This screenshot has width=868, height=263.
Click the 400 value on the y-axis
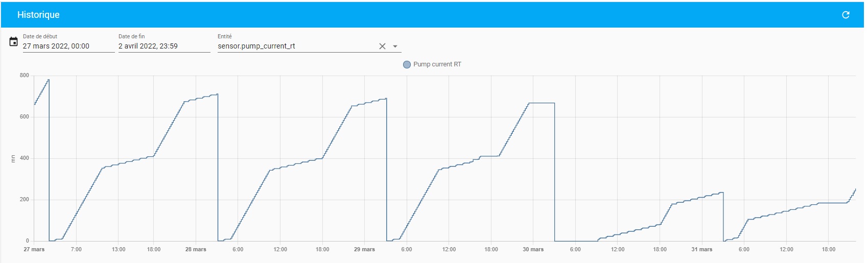(x=25, y=158)
